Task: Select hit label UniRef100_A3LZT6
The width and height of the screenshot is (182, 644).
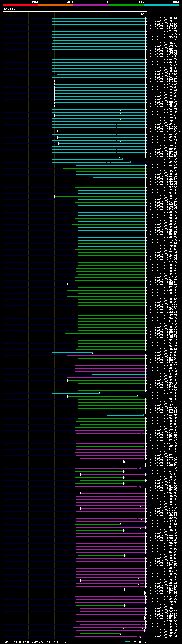Action: click(163, 355)
